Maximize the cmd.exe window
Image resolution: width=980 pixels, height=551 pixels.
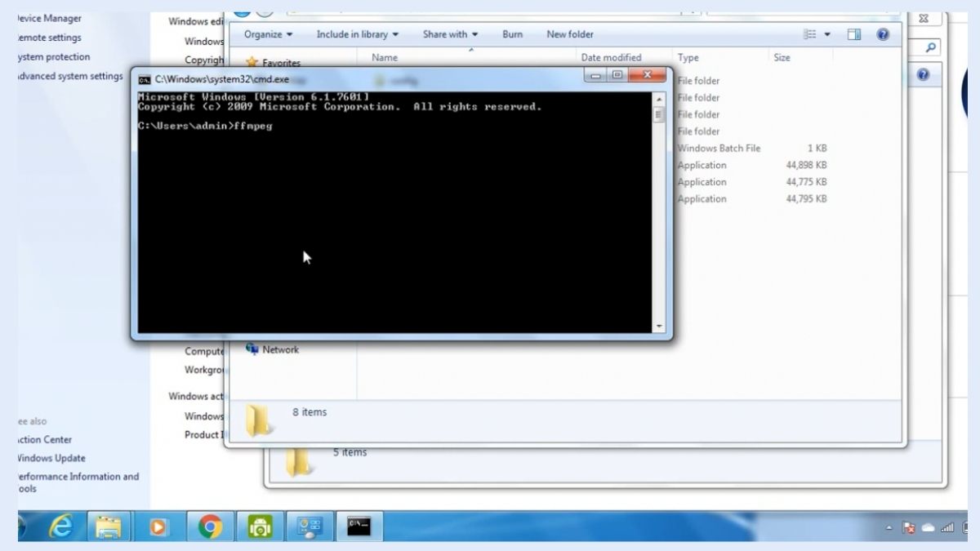coord(617,75)
